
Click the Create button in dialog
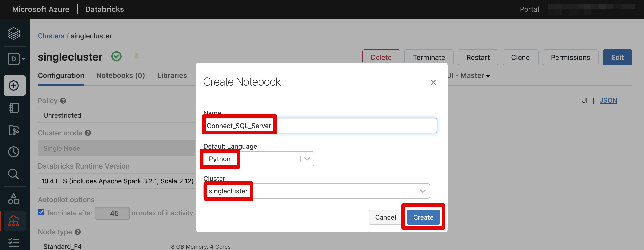[x=423, y=217]
